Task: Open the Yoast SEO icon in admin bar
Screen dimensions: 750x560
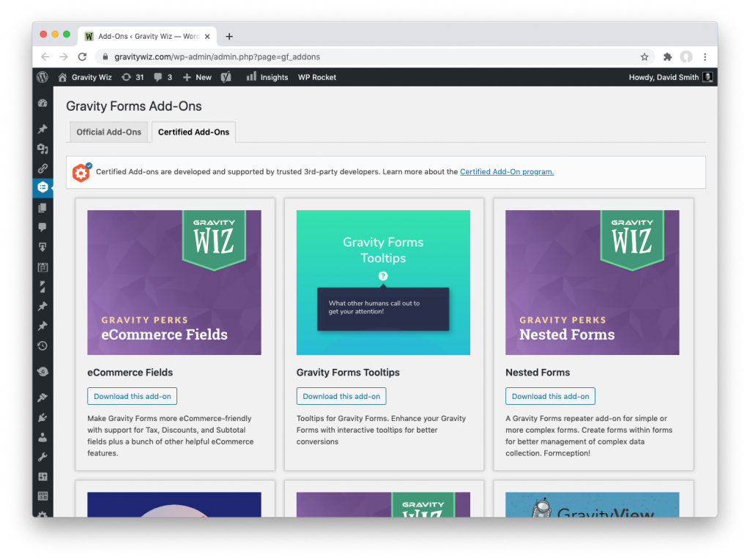Action: 226,77
